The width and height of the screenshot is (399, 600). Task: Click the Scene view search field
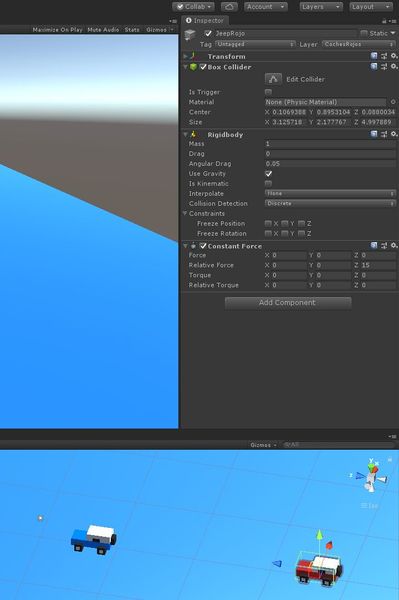(338, 445)
